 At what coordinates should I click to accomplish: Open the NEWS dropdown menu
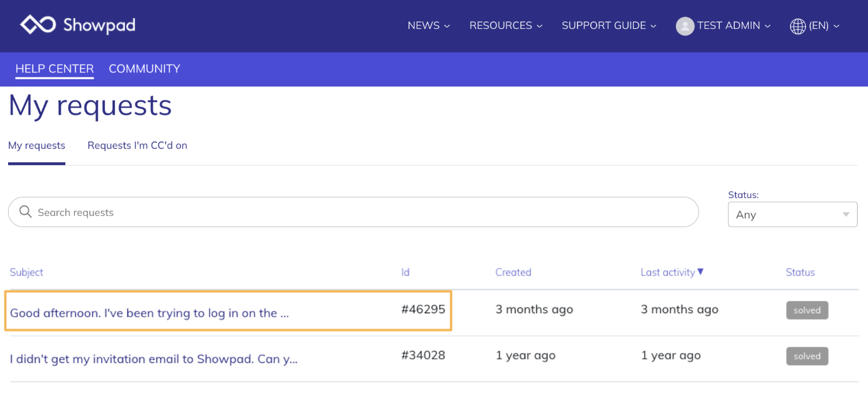point(428,25)
